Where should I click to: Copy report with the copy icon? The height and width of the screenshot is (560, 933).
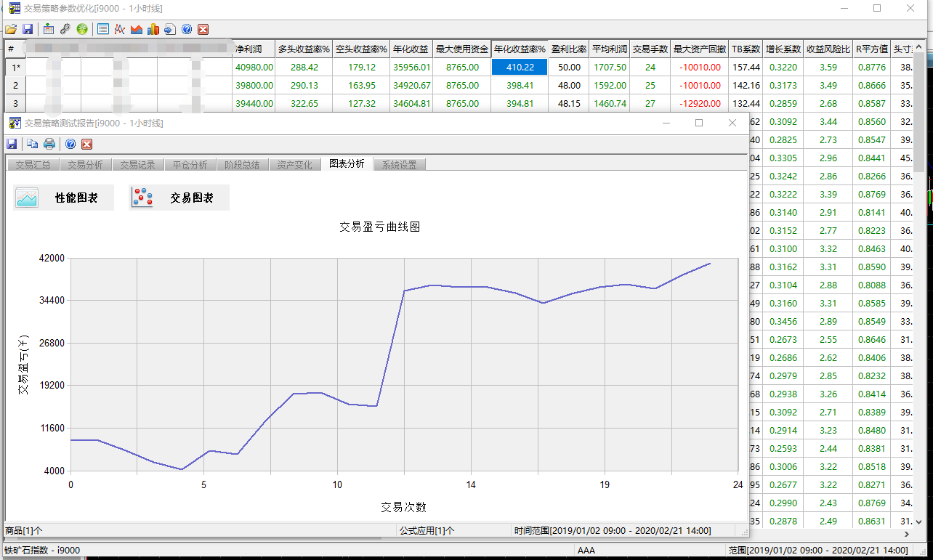coord(33,144)
